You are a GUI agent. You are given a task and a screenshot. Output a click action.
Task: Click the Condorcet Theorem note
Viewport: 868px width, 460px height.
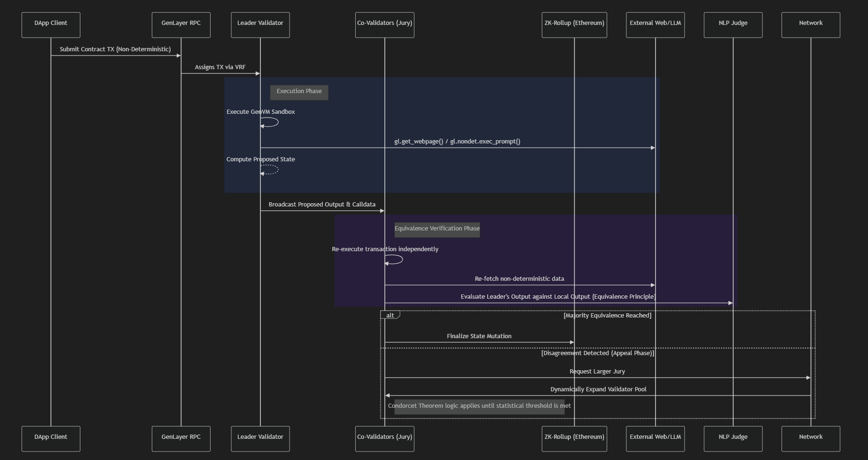point(479,405)
